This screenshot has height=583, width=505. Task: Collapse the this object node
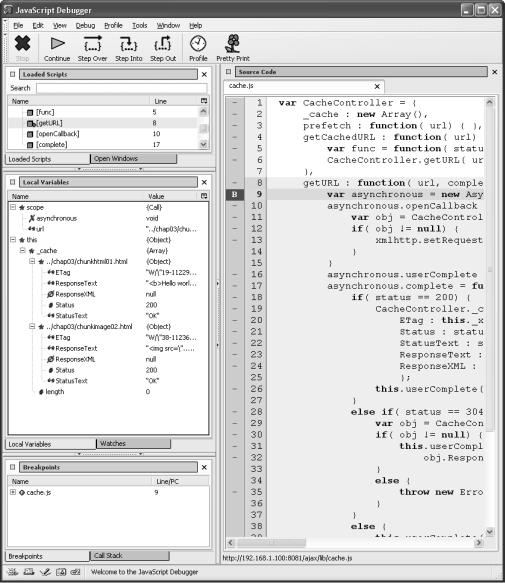click(13, 239)
